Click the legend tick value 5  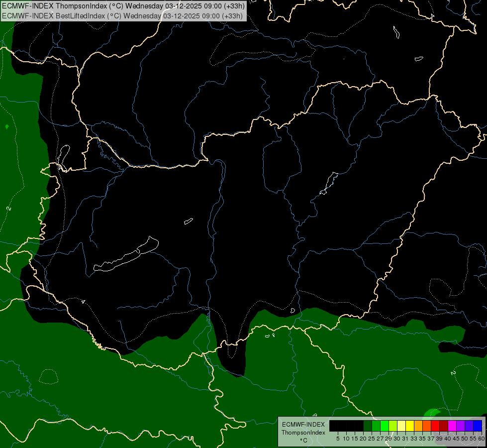pyautogui.click(x=338, y=439)
